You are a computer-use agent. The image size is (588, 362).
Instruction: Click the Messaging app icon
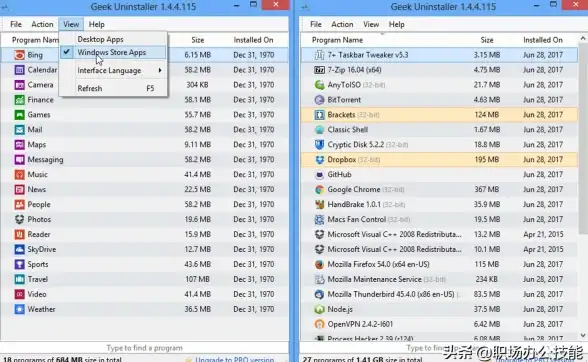pyautogui.click(x=20, y=160)
